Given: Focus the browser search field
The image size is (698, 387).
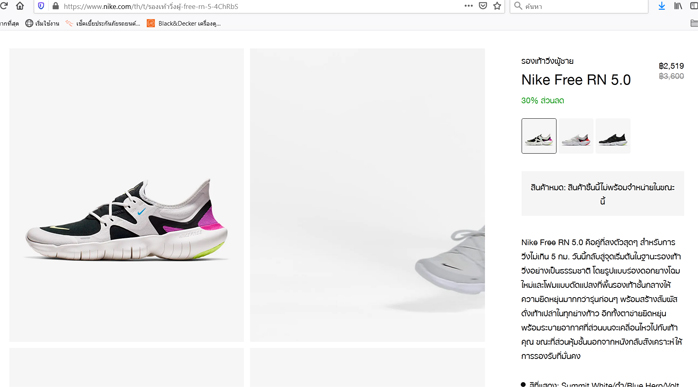Looking at the screenshot, I should pyautogui.click(x=579, y=6).
